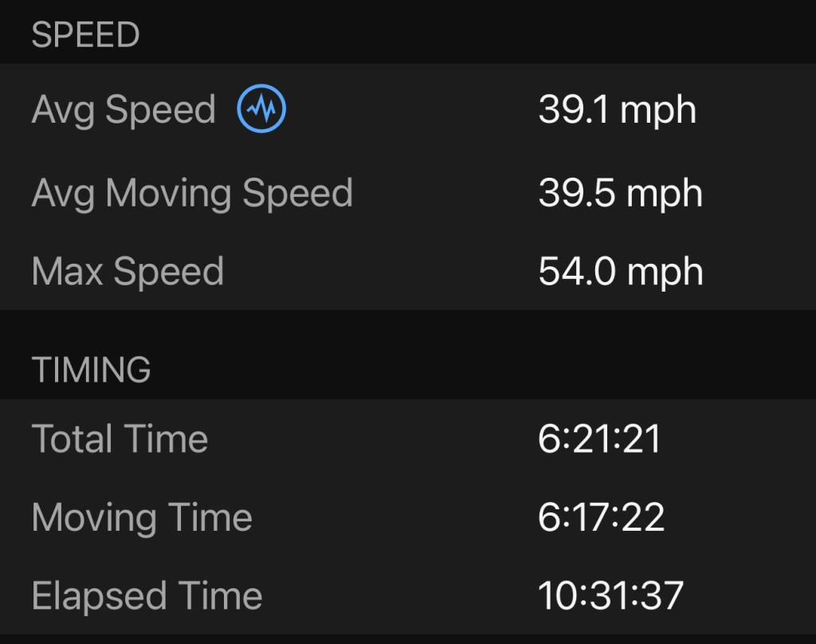Select the Total Time row label

[x=120, y=439]
